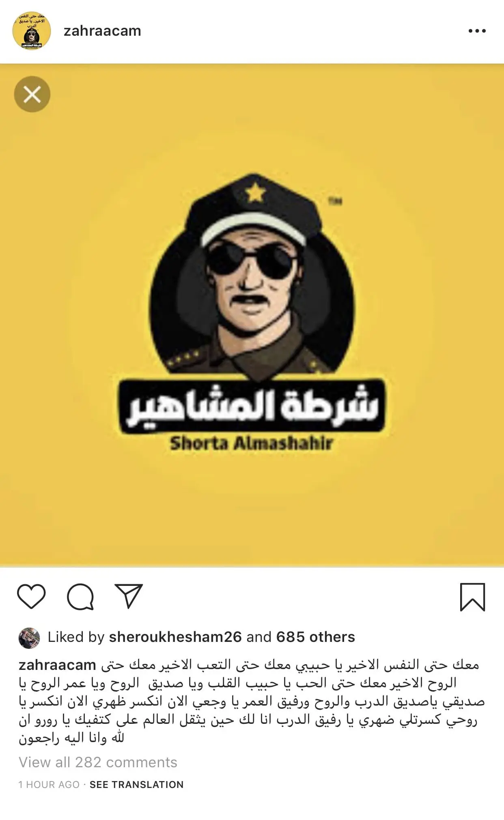This screenshot has height=820, width=504.
Task: Save the post with the bookmark icon
Action: [x=472, y=597]
